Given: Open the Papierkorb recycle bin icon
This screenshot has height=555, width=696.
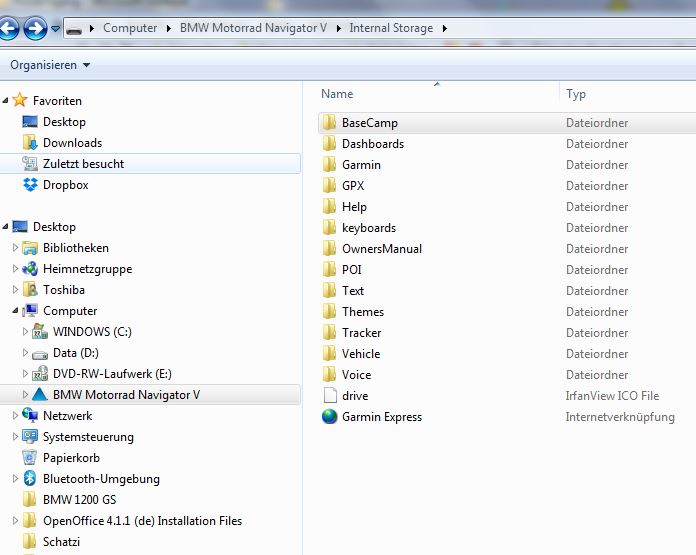Looking at the screenshot, I should (30, 458).
